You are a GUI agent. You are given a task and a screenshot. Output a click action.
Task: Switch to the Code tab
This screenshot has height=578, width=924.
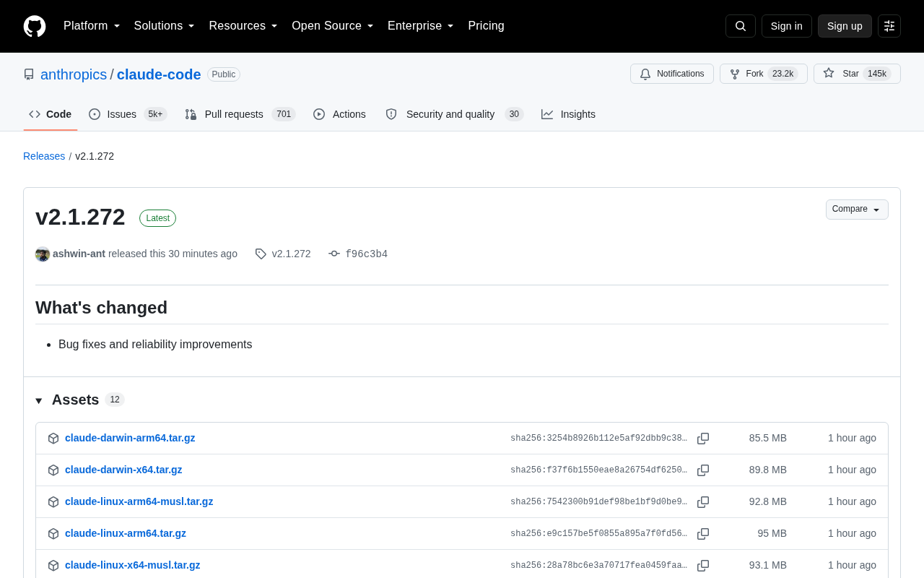51,114
